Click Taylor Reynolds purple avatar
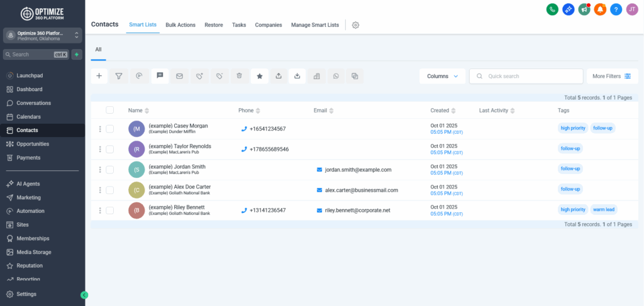Screen dimensions: 644x306 136,150
